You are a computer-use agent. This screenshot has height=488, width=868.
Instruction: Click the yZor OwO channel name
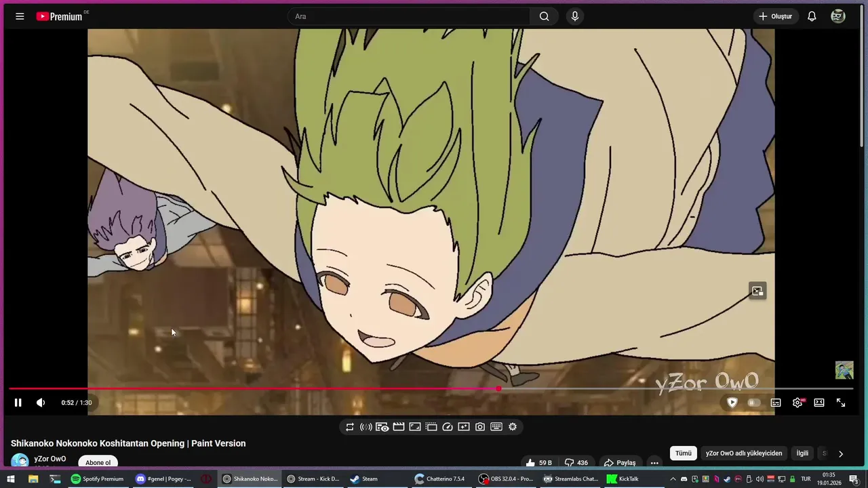pos(50,459)
